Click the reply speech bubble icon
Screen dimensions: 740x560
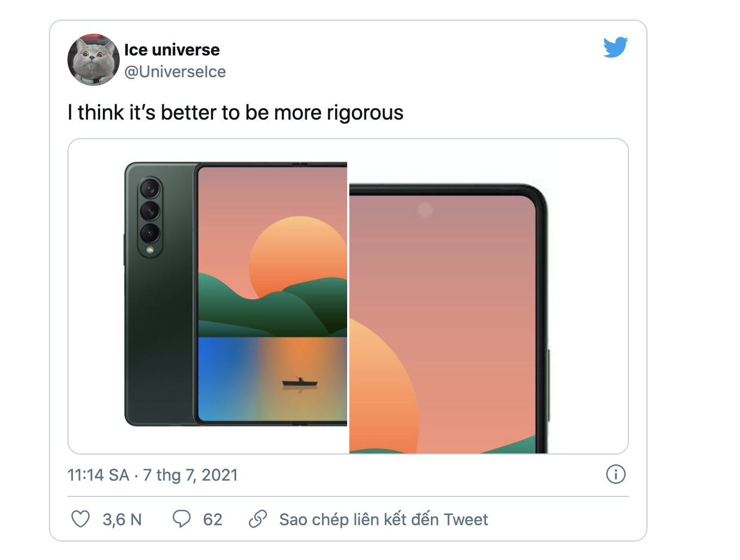(x=181, y=519)
